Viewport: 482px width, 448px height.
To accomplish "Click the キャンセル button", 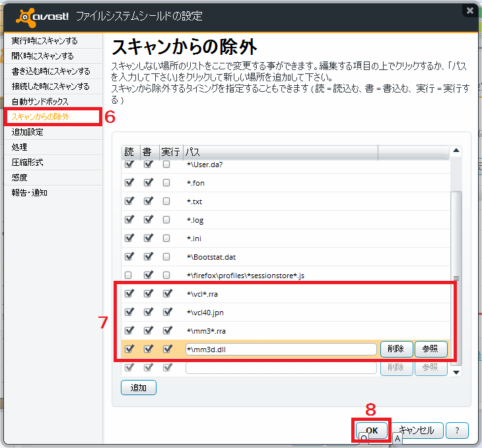I will (417, 430).
